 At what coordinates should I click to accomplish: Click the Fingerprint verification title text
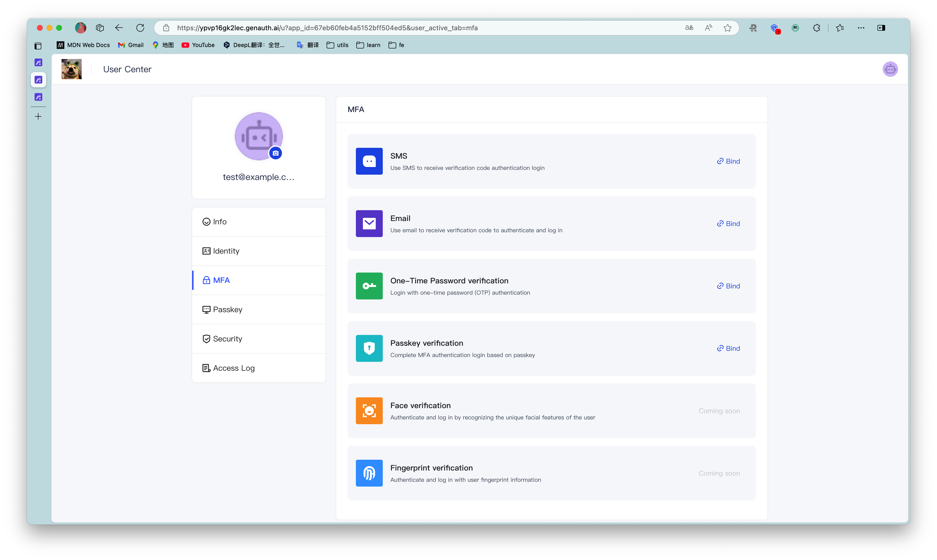tap(431, 468)
